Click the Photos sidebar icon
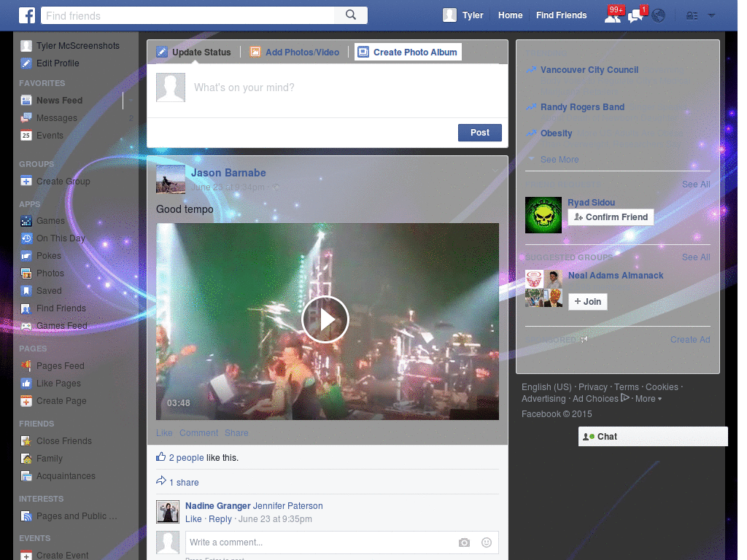The height and width of the screenshot is (560, 747). [26, 273]
